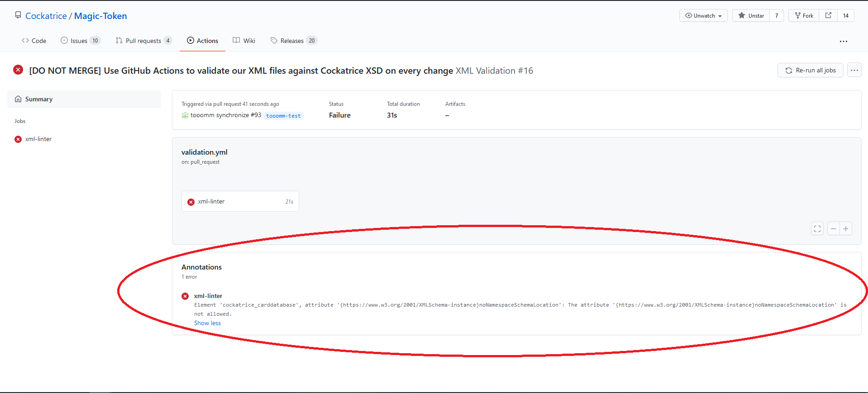Switch to the Code tab
This screenshot has width=868, height=393.
pyautogui.click(x=34, y=41)
